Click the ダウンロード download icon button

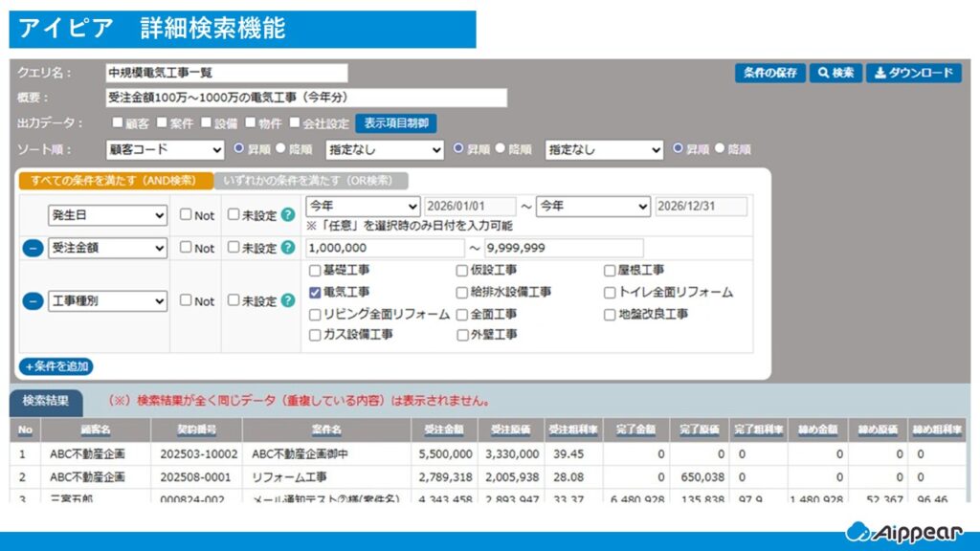pyautogui.click(x=913, y=74)
